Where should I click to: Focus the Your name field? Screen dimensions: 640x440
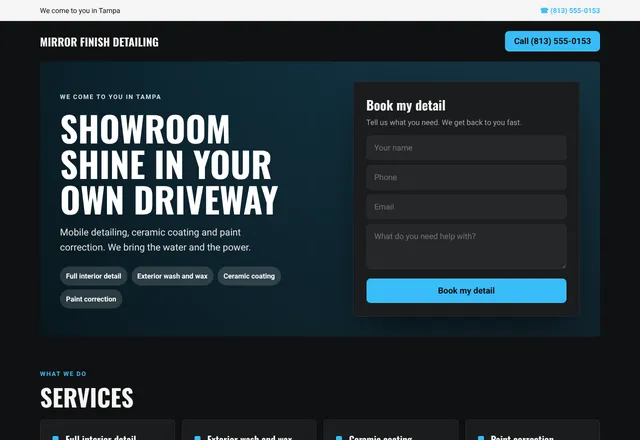pos(466,148)
